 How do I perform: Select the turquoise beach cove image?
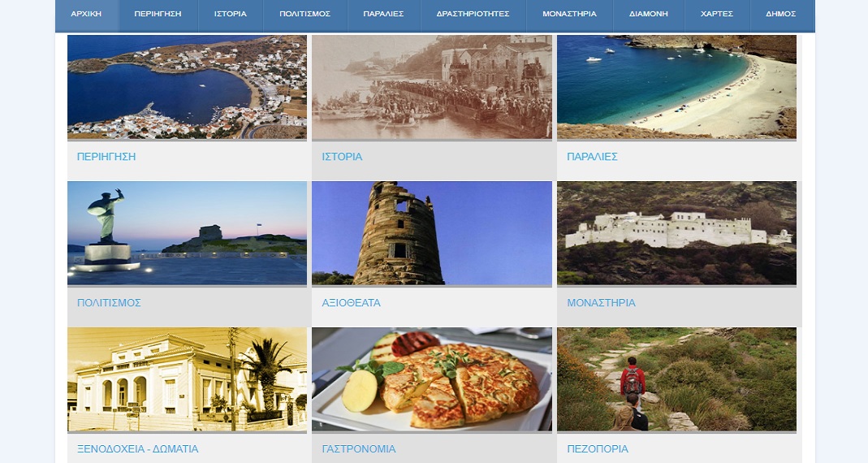coord(676,87)
